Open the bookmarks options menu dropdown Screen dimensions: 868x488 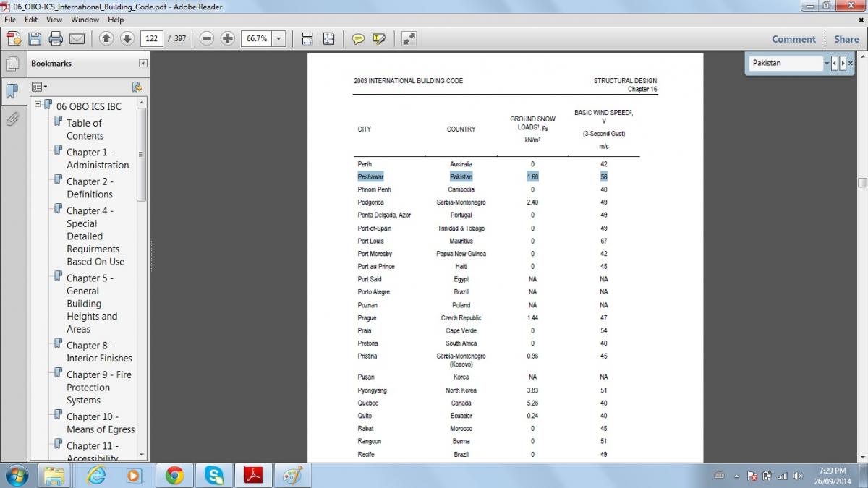[x=39, y=87]
